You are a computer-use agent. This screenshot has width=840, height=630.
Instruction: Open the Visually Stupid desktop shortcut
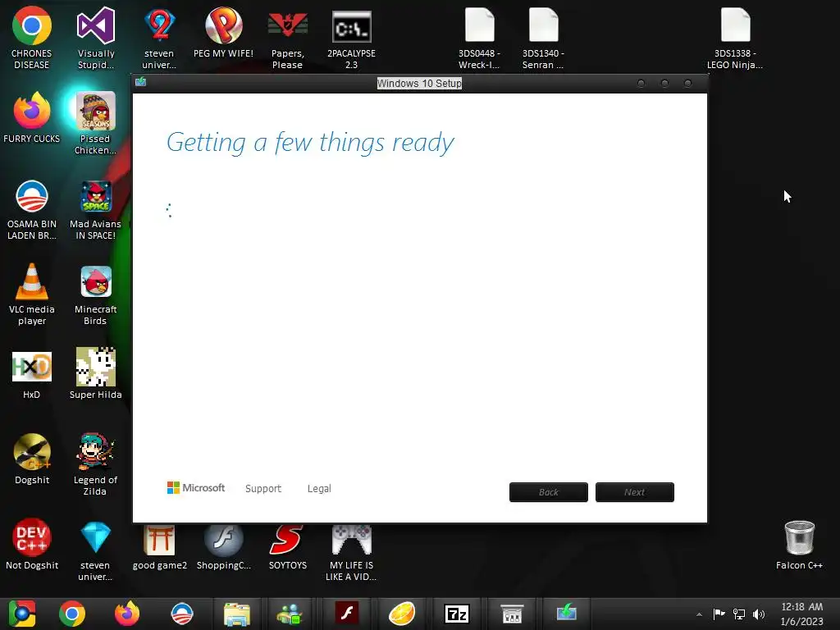click(96, 25)
